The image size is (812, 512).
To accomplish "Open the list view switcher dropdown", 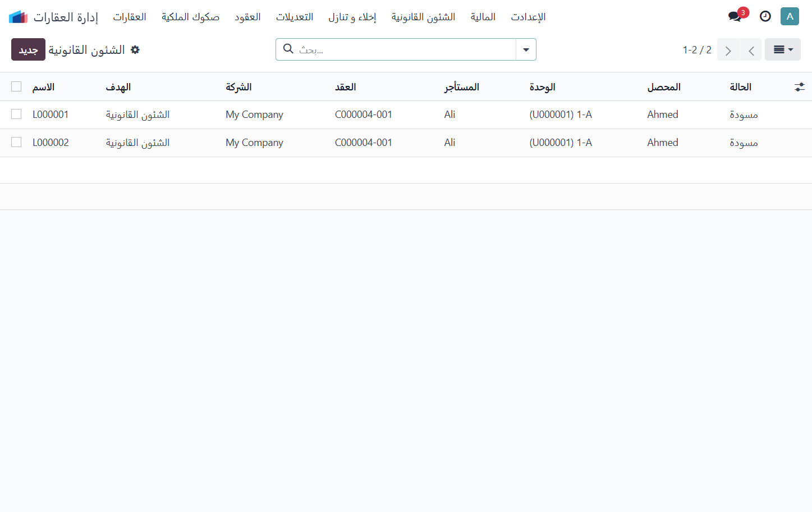I will (x=783, y=49).
